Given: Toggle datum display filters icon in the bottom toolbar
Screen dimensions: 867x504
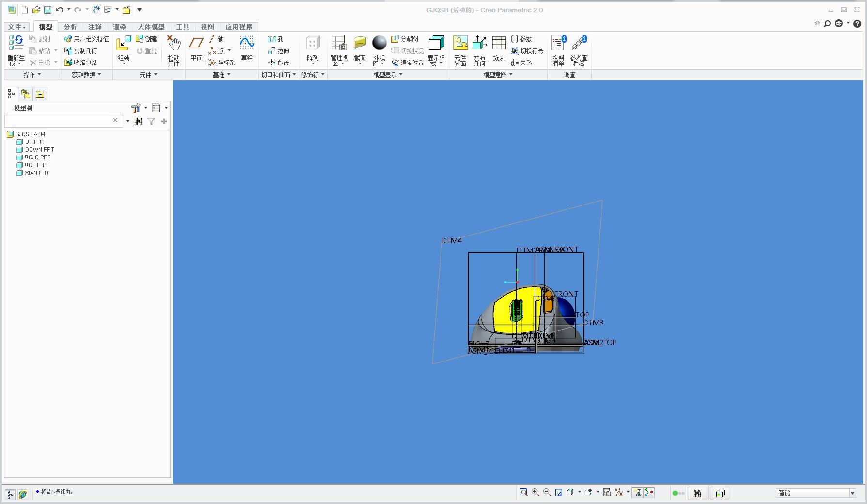Looking at the screenshot, I should tap(619, 492).
